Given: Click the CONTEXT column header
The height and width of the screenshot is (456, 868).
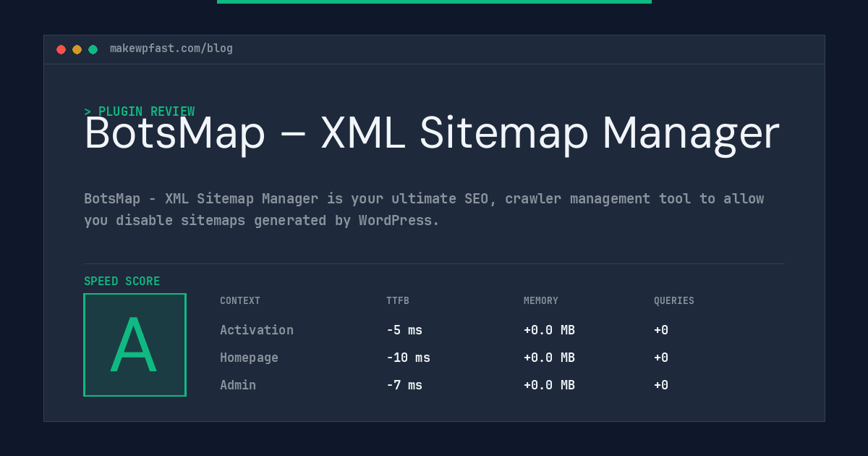Looking at the screenshot, I should (240, 300).
